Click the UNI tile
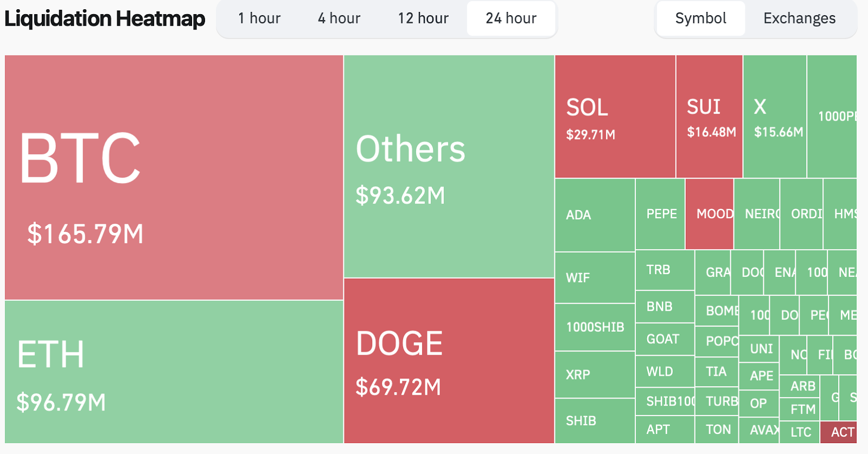This screenshot has width=868, height=454. [759, 349]
